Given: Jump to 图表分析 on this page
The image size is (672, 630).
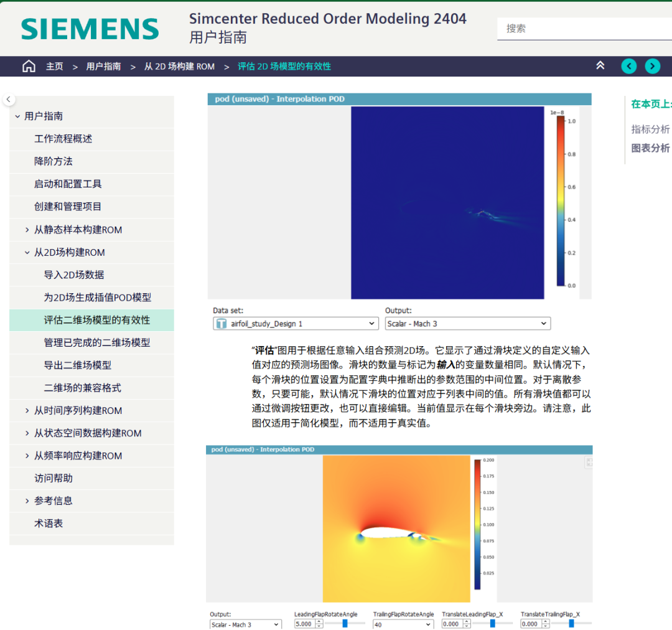Looking at the screenshot, I should point(650,148).
